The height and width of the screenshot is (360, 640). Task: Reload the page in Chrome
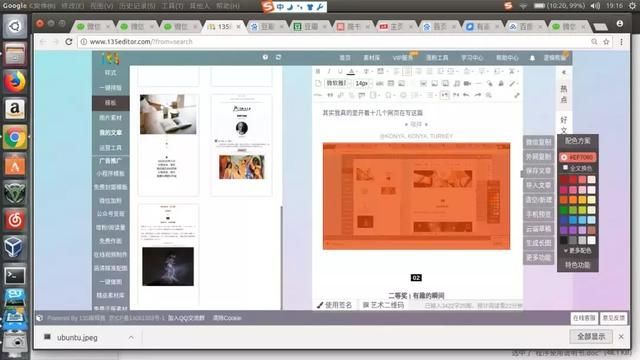point(69,42)
